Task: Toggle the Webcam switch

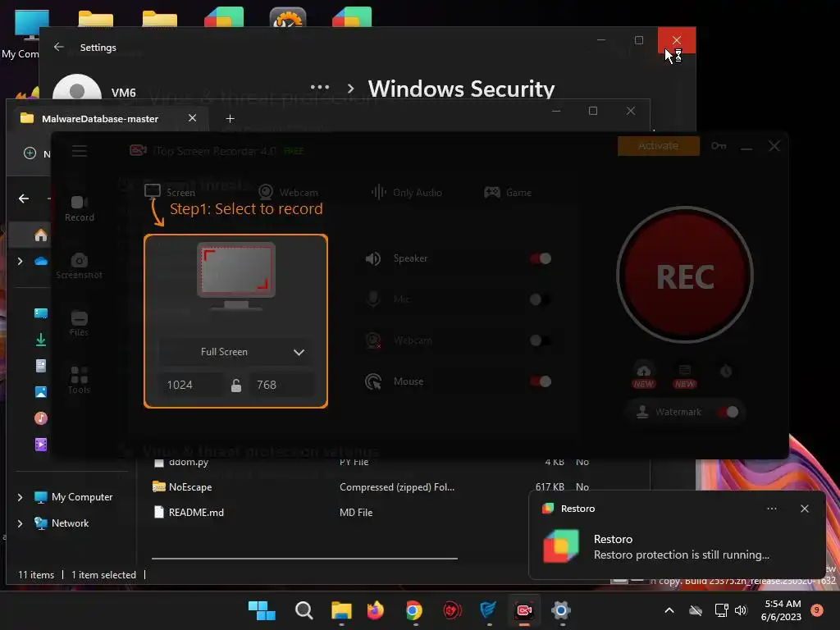Action: [x=541, y=340]
